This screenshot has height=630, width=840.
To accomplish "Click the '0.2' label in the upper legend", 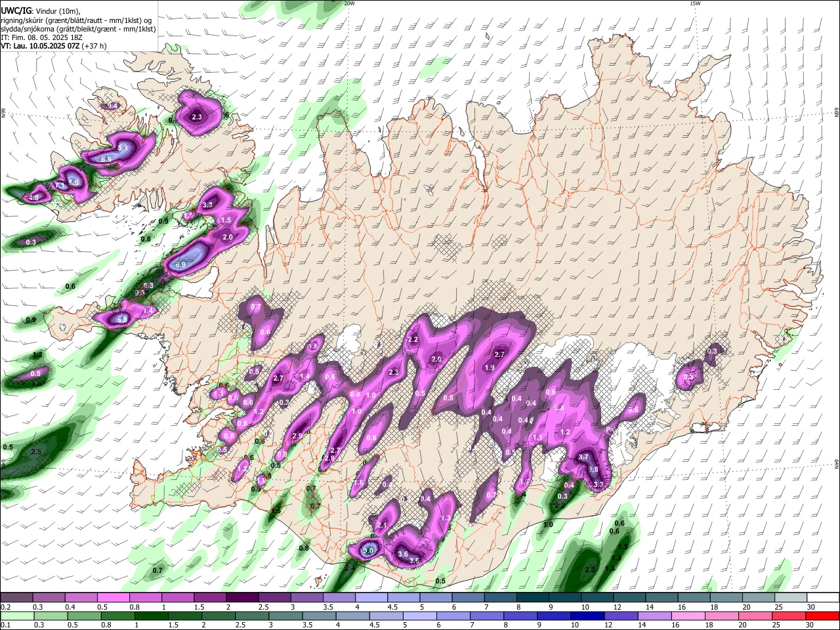I will (5, 607).
